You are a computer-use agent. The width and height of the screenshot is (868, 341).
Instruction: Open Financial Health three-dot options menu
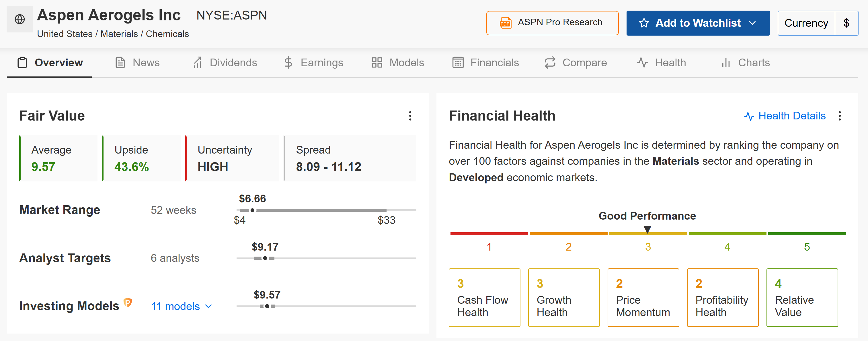click(x=839, y=116)
